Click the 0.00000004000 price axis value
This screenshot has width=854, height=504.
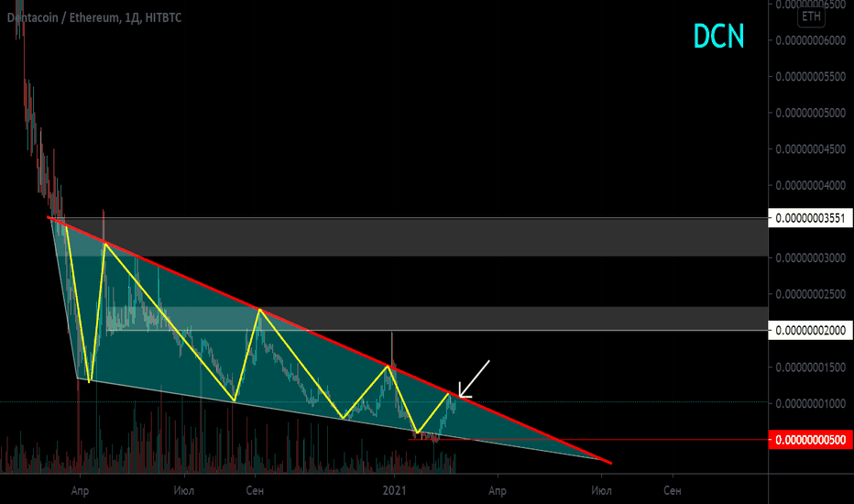[810, 186]
